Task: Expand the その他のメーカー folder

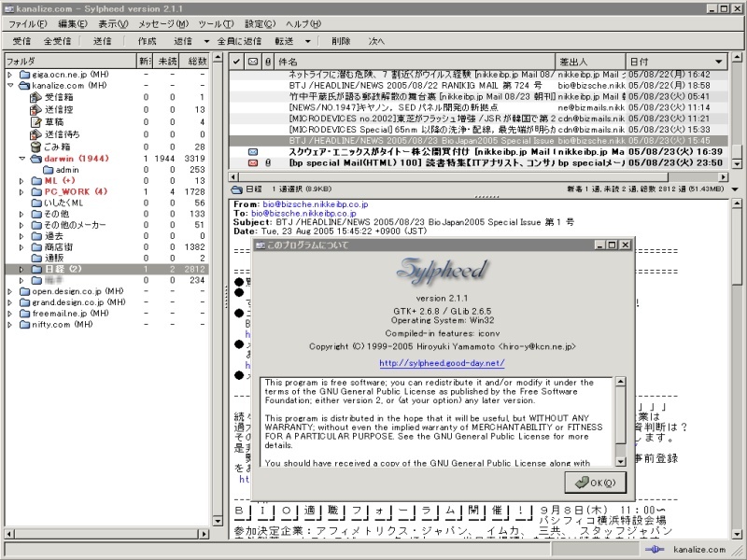Action: (x=21, y=225)
